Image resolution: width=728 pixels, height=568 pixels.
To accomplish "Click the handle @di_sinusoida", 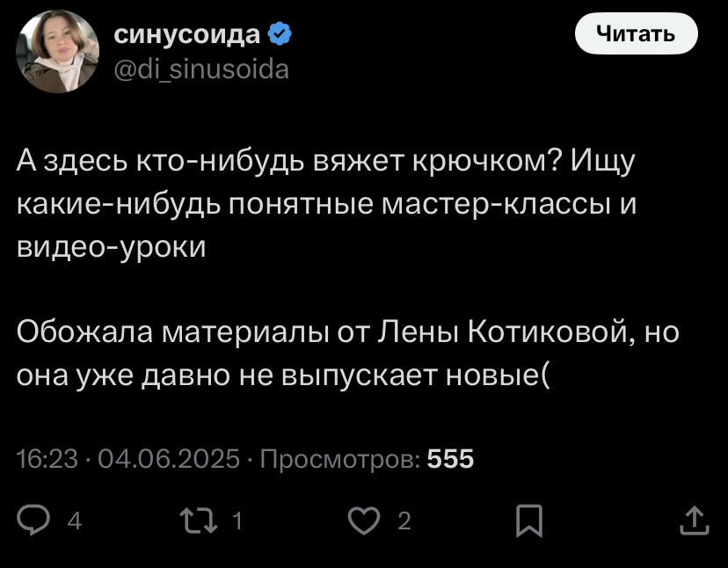I will 201,69.
